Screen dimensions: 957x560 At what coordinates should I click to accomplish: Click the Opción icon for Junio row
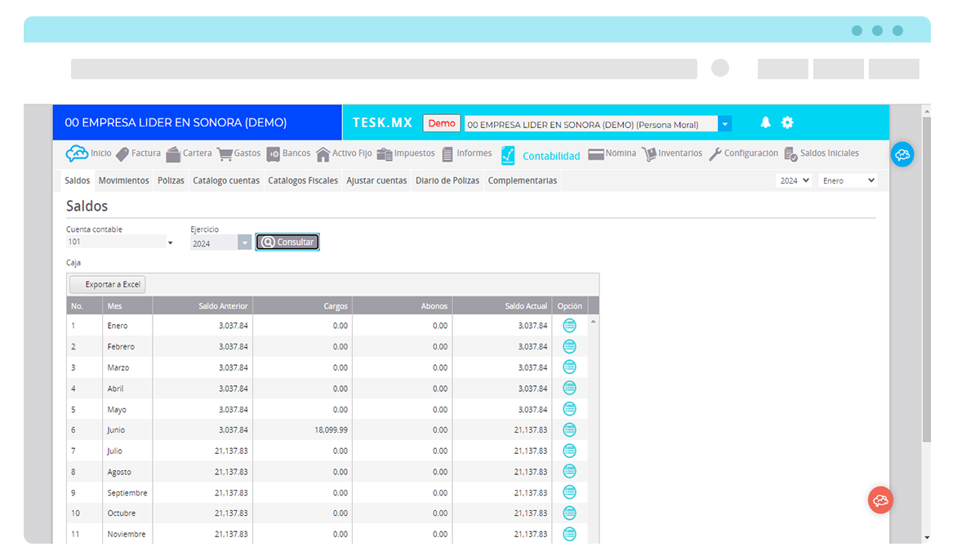569,429
